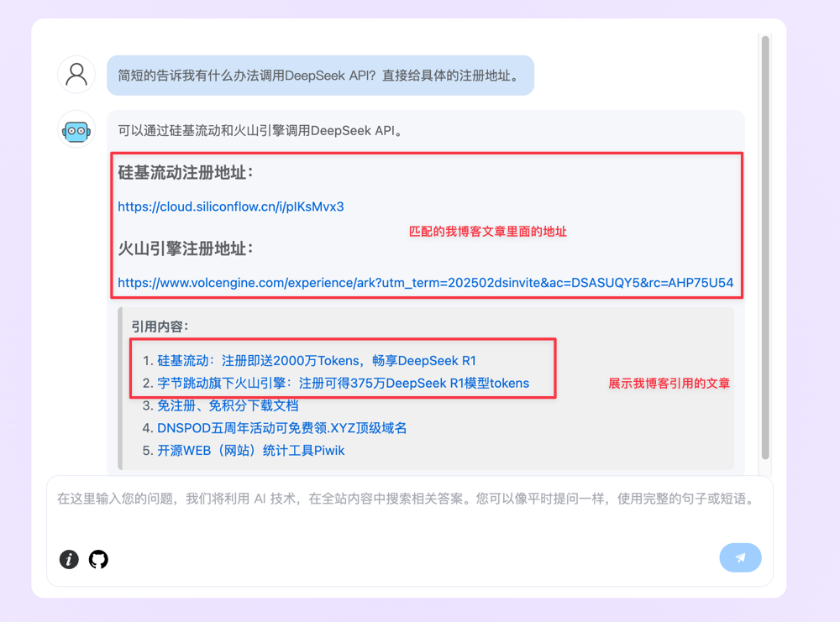Click the user question message bubble
840x622 pixels.
tap(320, 76)
